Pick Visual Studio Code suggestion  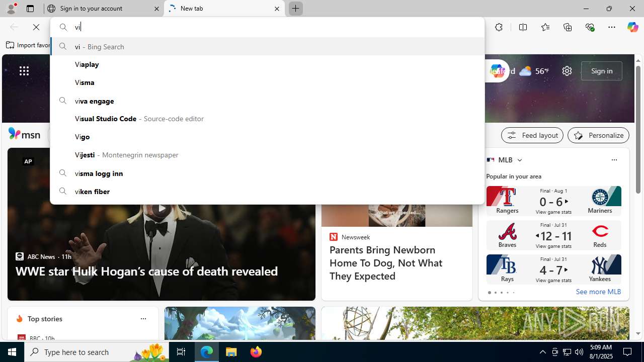[267, 119]
